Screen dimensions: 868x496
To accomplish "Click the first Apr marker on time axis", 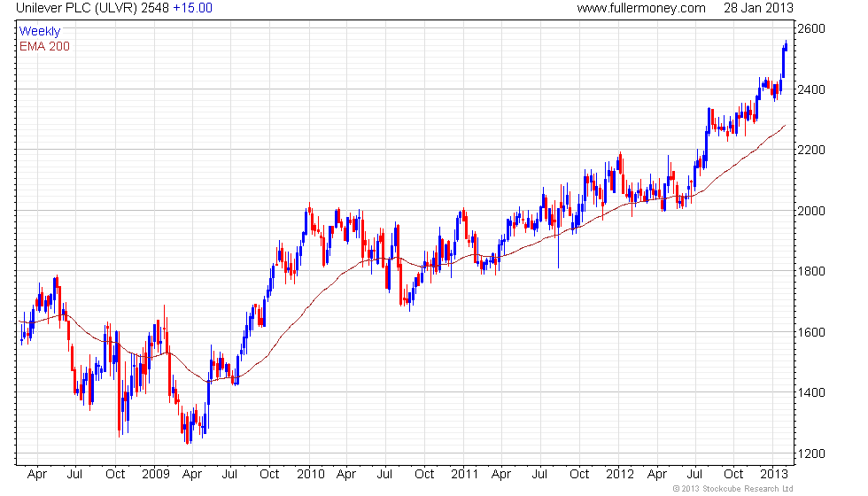I will coord(37,475).
